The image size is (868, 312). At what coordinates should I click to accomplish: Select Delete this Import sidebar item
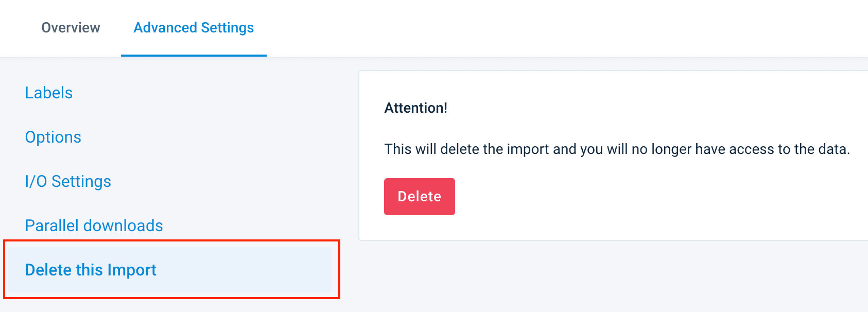point(91,270)
